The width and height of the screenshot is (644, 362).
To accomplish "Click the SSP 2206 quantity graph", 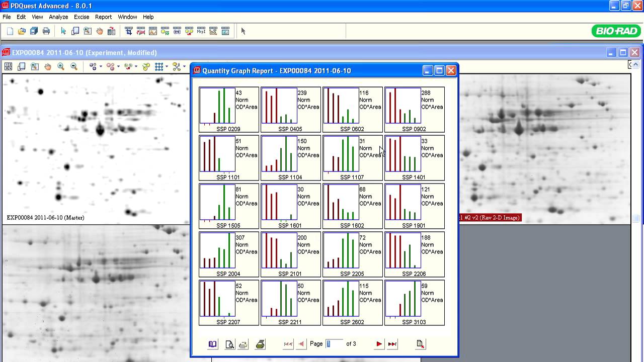I will (x=415, y=254).
